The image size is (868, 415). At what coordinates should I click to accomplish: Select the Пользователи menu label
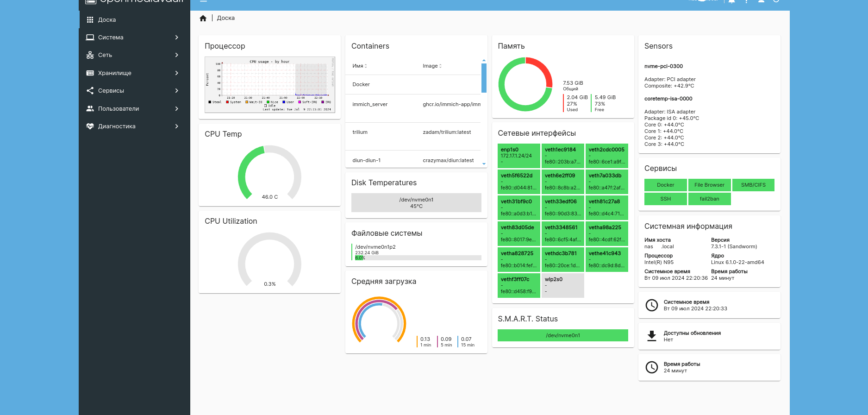(119, 109)
